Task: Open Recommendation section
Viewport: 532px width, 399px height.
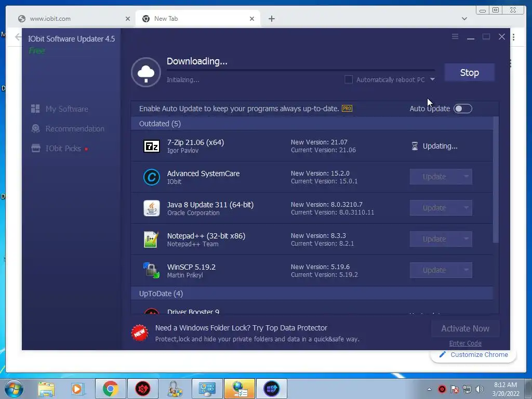Action: pyautogui.click(x=68, y=129)
